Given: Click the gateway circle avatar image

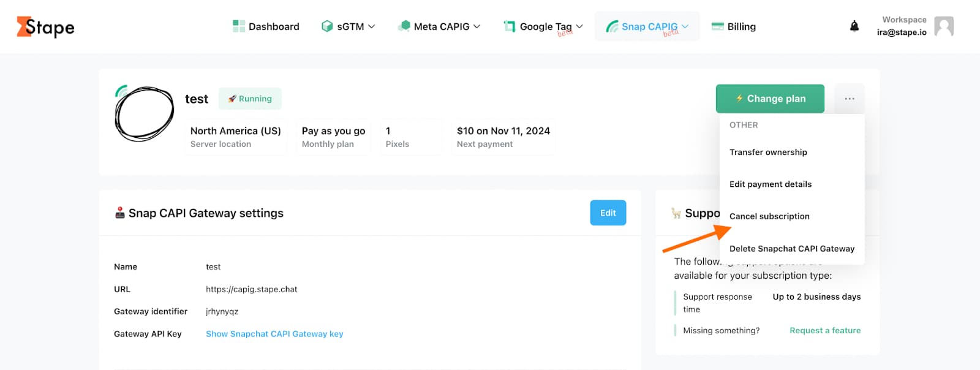Looking at the screenshot, I should [x=145, y=113].
